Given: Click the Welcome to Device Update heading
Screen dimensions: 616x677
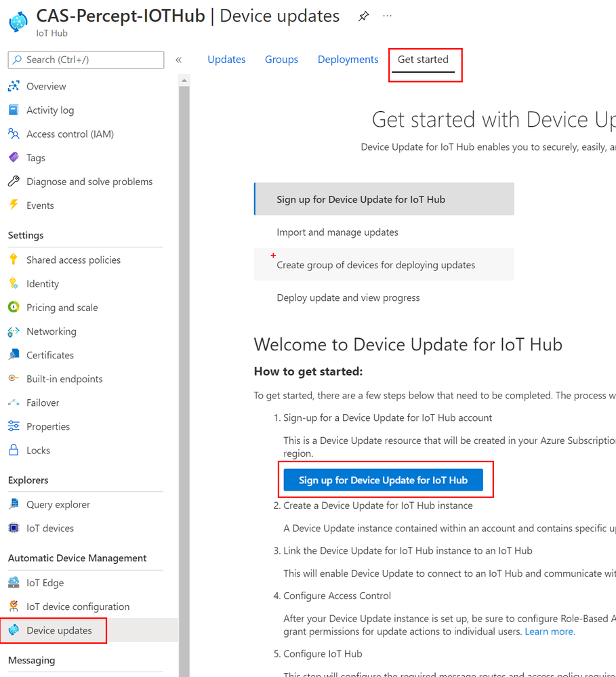Looking at the screenshot, I should point(408,344).
